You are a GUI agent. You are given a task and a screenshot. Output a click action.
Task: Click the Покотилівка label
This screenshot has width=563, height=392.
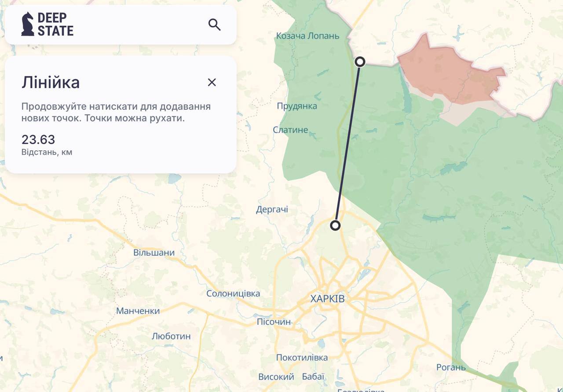302,357
